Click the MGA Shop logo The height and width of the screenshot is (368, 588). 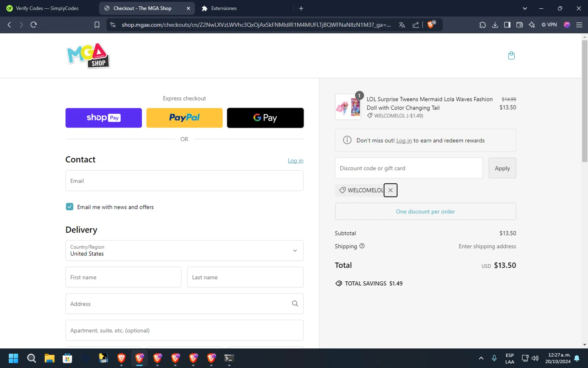88,56
